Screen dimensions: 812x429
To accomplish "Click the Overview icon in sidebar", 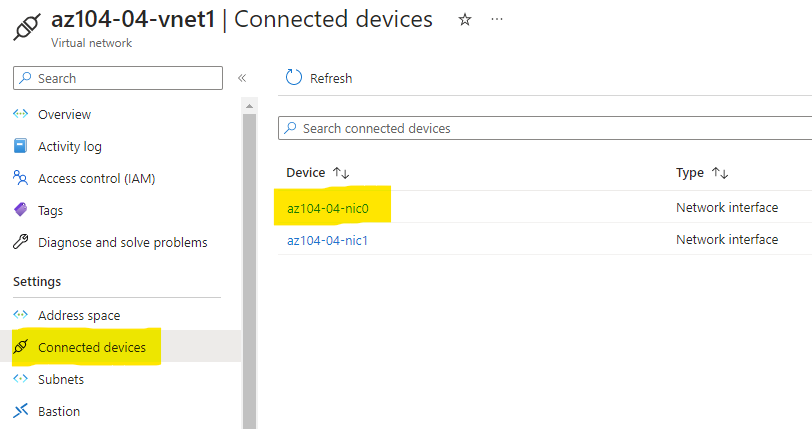I will [x=21, y=114].
